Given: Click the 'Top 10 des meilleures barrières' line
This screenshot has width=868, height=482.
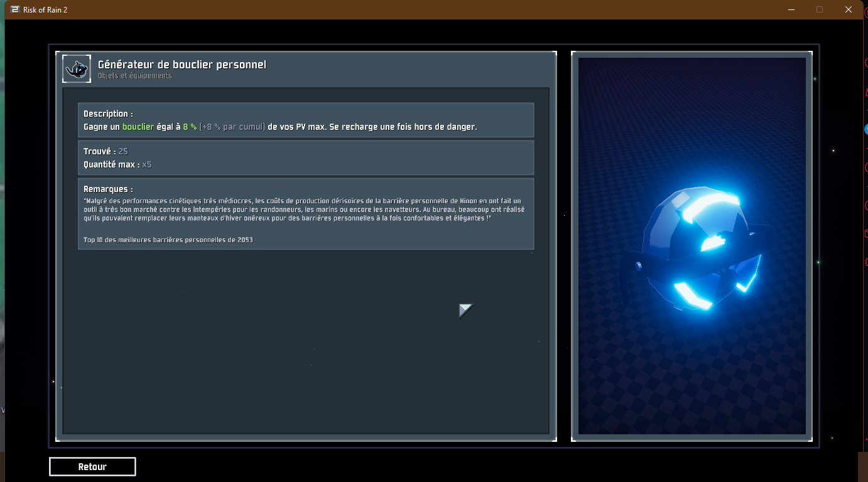Looking at the screenshot, I should 168,240.
